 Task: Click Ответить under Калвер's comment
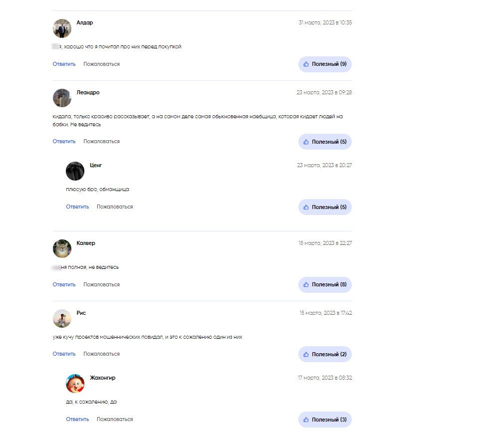click(x=64, y=285)
